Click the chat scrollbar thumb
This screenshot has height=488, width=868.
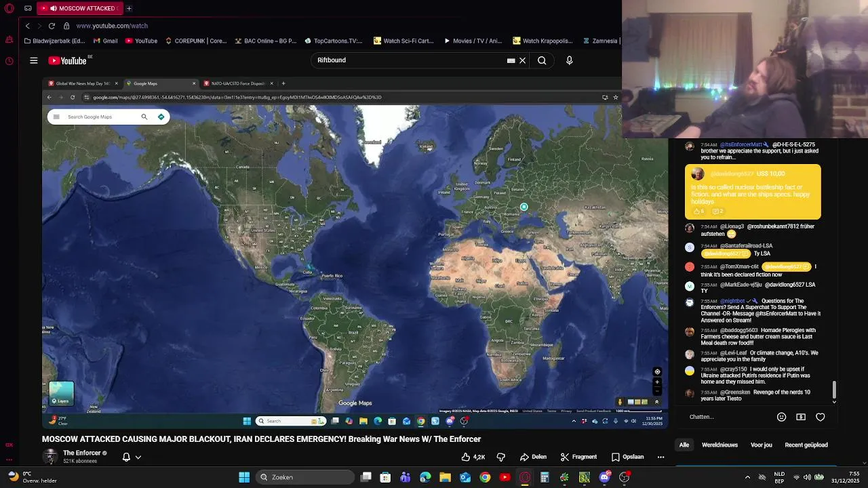(x=834, y=390)
